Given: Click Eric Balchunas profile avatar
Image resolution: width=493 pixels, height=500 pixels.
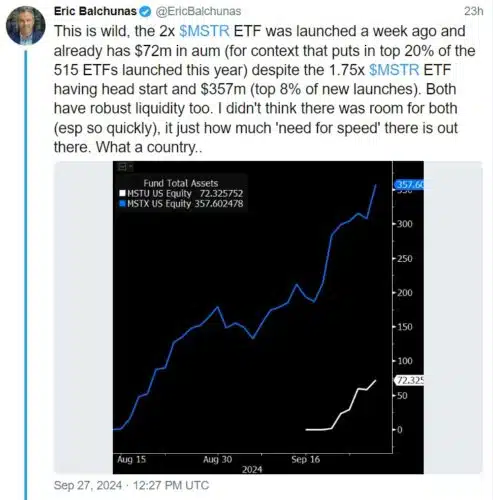Looking at the screenshot, I should [x=26, y=25].
